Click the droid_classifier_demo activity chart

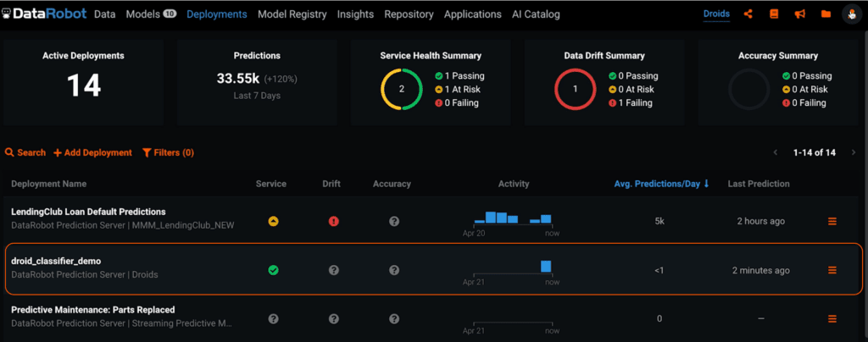point(513,267)
